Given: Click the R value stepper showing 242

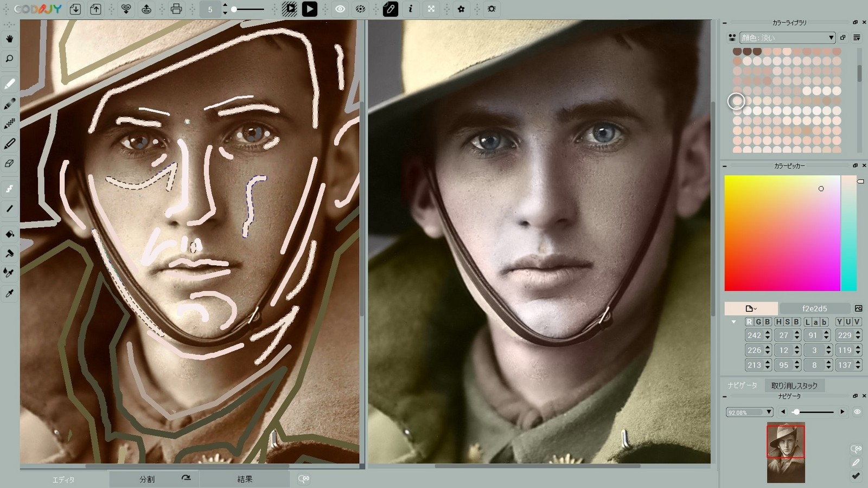Looking at the screenshot, I should click(768, 336).
